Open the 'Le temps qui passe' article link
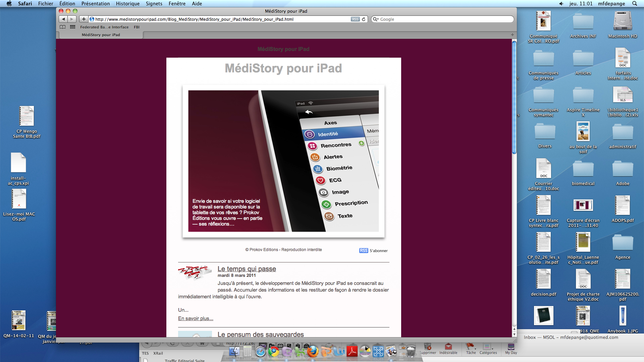The image size is (644, 362). [x=247, y=269]
